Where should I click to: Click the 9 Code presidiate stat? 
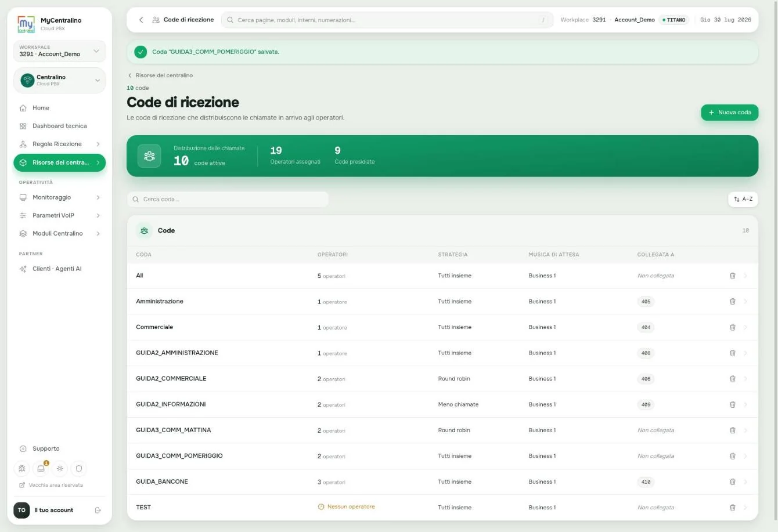pyautogui.click(x=354, y=155)
